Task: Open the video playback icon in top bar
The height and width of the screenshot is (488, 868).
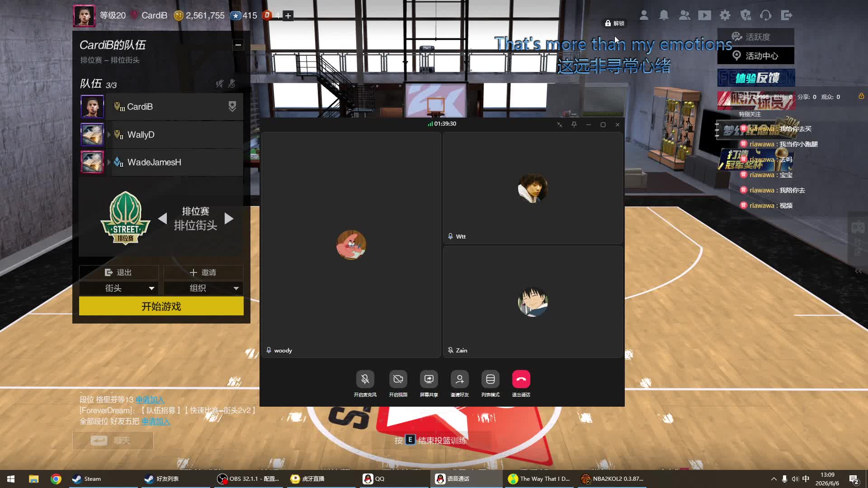Action: pos(704,15)
